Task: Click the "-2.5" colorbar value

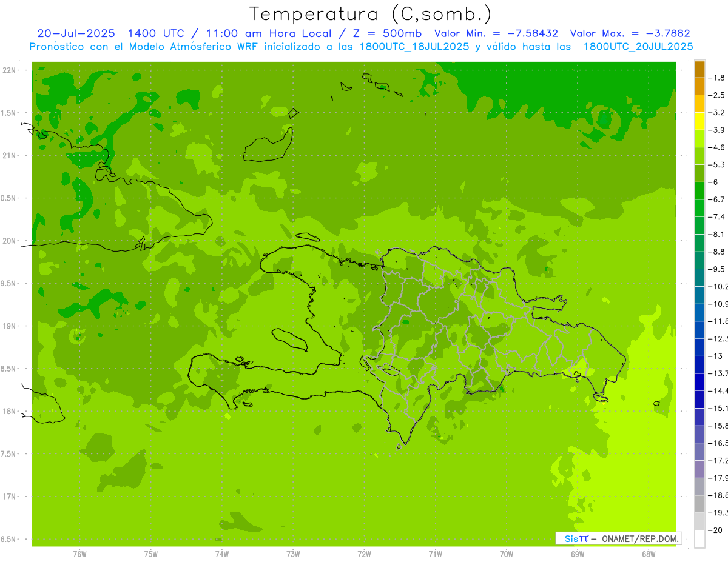Action: pyautogui.click(x=716, y=95)
